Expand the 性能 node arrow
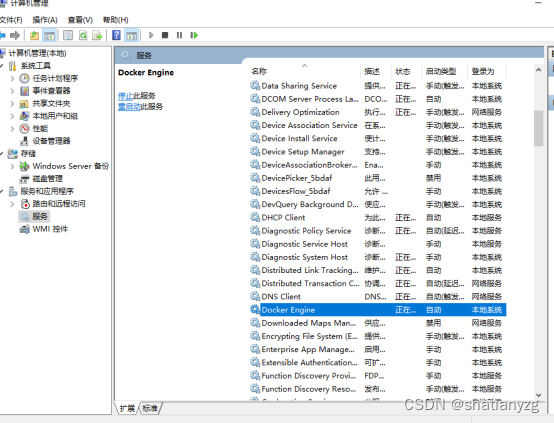Viewport: 554px width, 423px height. tap(12, 129)
